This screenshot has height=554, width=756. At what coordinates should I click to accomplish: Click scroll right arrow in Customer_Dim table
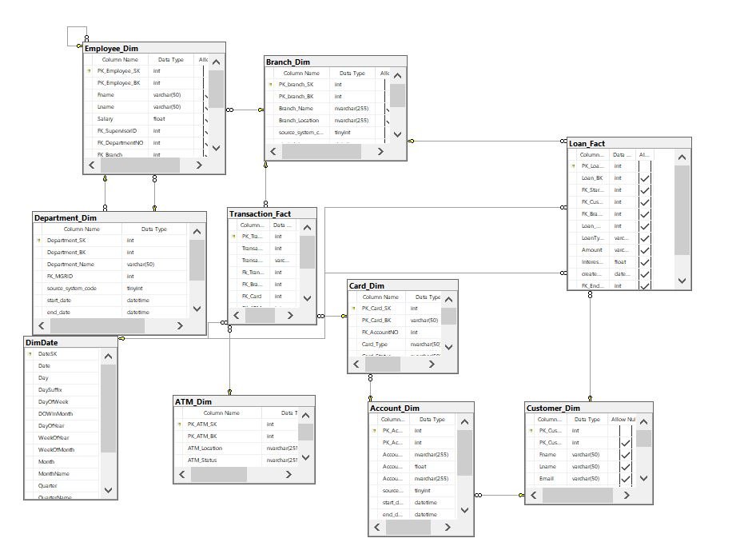[627, 495]
